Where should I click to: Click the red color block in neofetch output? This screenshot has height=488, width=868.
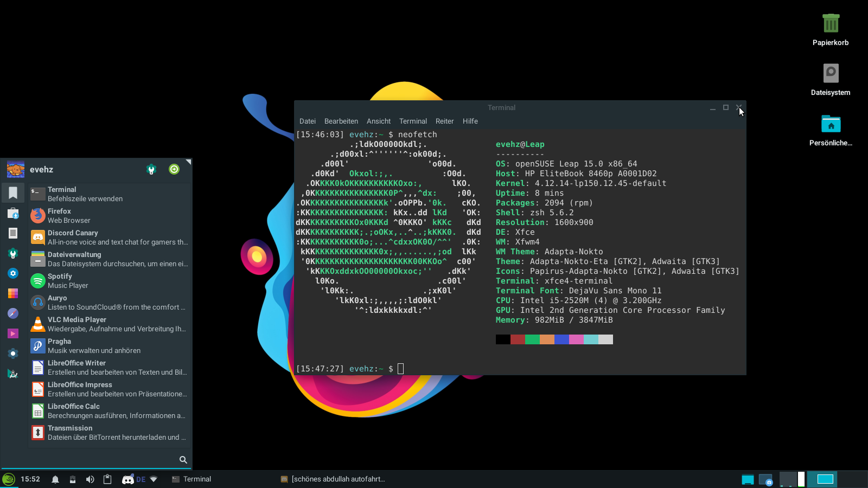pyautogui.click(x=518, y=339)
